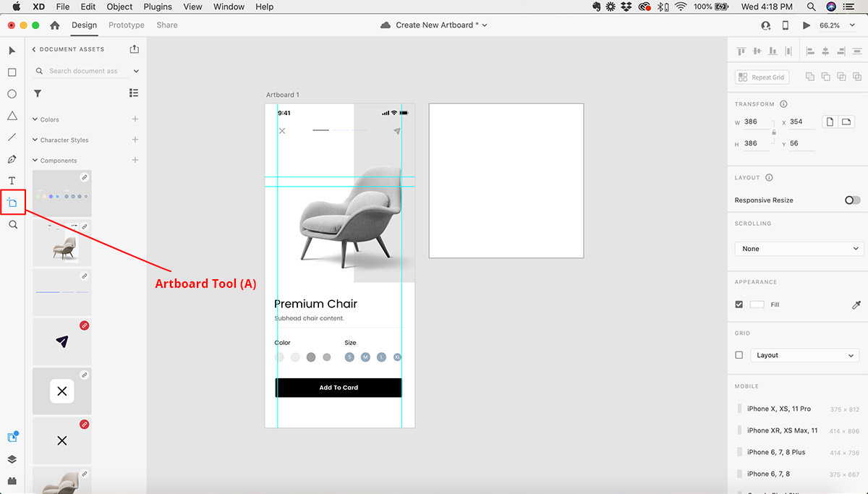
Task: Open the grid Layout dropdown
Action: tap(804, 355)
